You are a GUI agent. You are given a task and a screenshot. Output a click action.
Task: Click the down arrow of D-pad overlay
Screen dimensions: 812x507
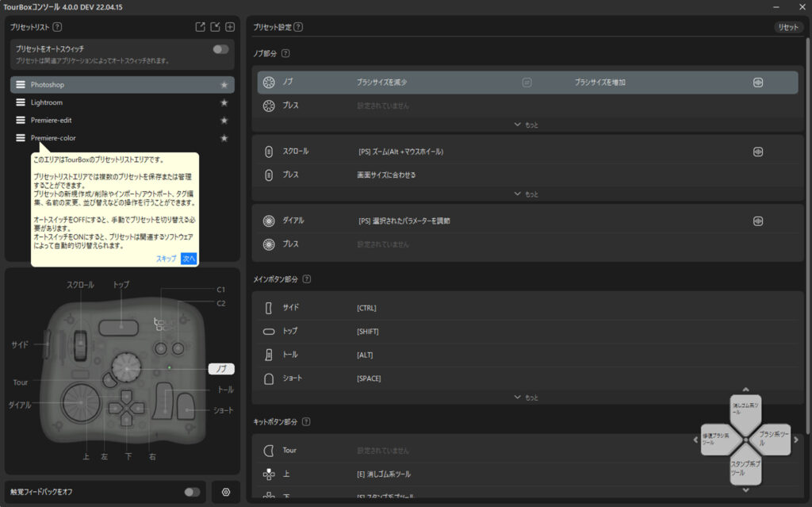click(745, 490)
